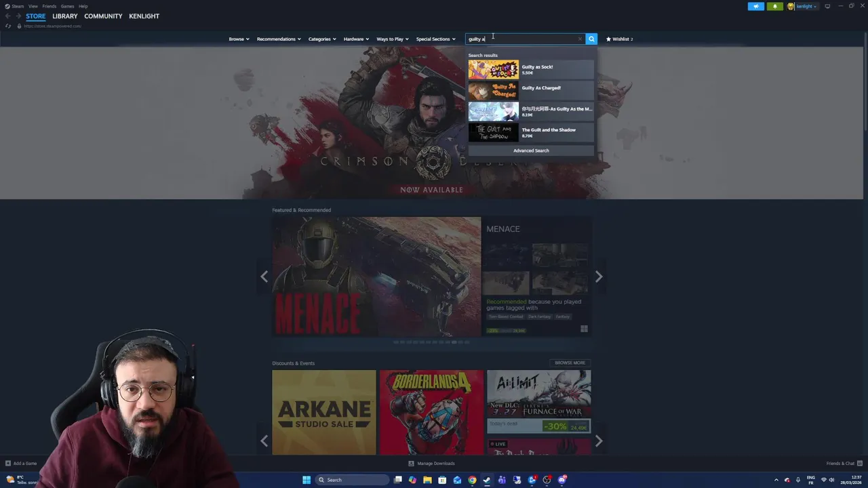Switch to the COMMUNITY tab
868x488 pixels.
pyautogui.click(x=103, y=16)
